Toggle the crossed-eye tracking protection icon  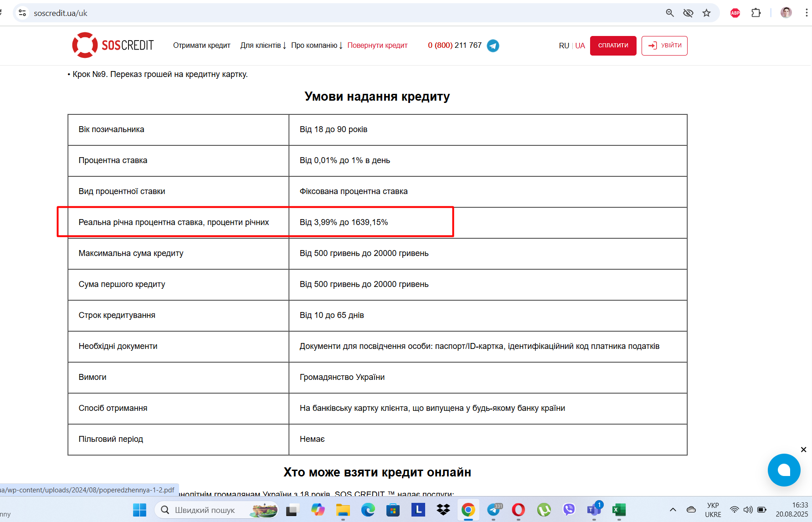click(x=688, y=13)
